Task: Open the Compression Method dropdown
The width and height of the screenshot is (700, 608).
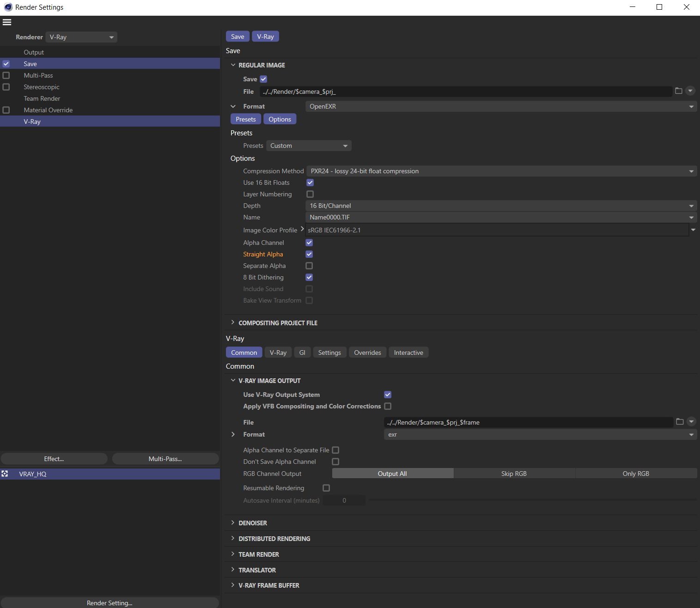Action: [501, 171]
